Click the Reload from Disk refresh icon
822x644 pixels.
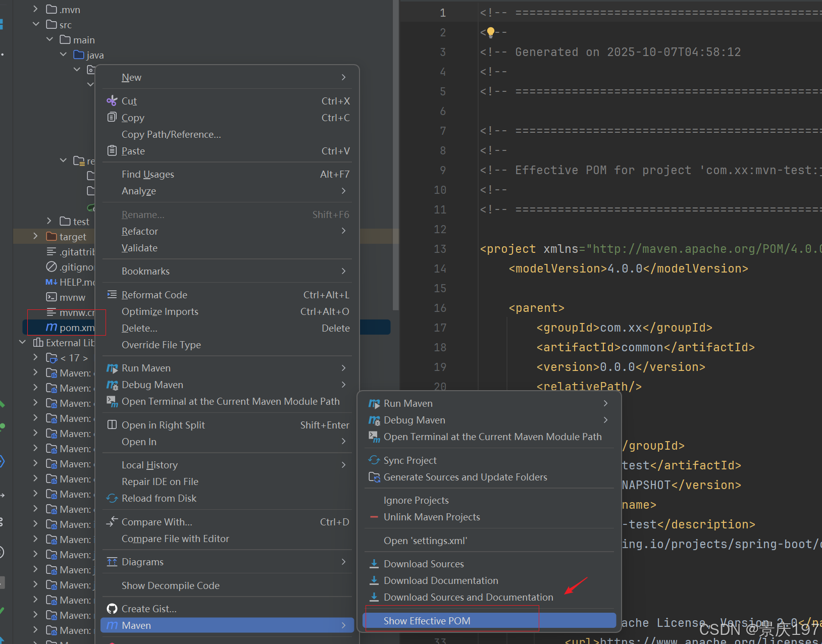pos(112,498)
